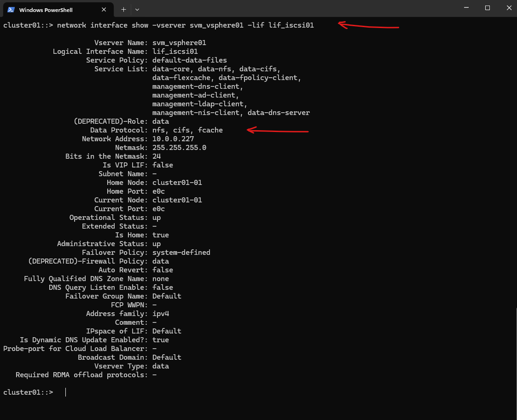Click the Fully Qualified DNS Zone Name value none
The image size is (517, 420).
pyautogui.click(x=161, y=279)
